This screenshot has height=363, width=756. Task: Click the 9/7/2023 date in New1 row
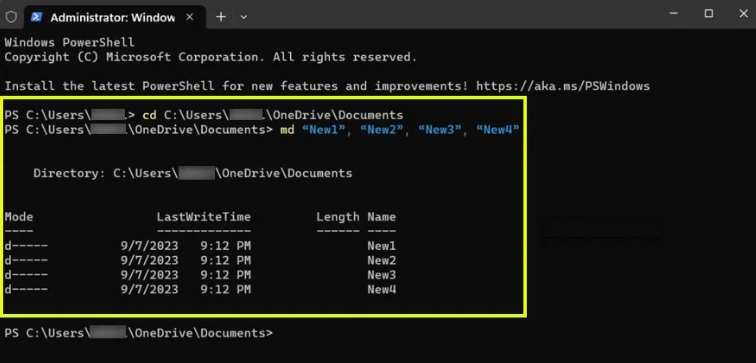(149, 246)
